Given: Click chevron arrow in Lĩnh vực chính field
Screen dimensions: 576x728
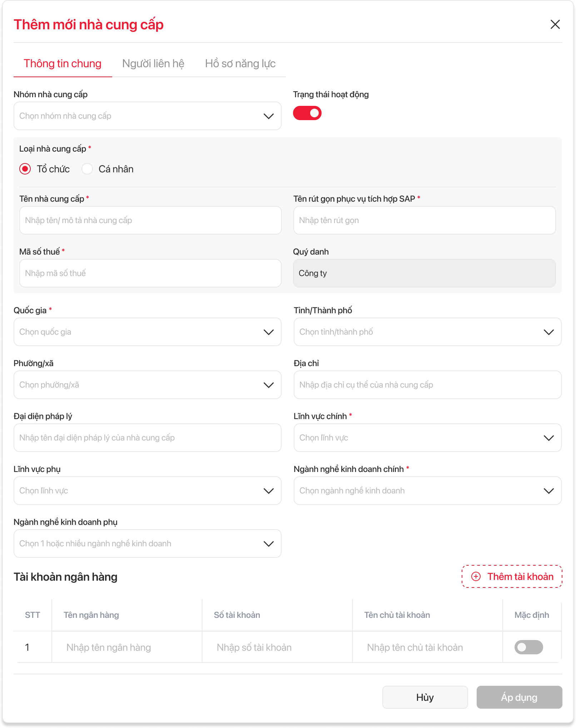Looking at the screenshot, I should pos(548,438).
